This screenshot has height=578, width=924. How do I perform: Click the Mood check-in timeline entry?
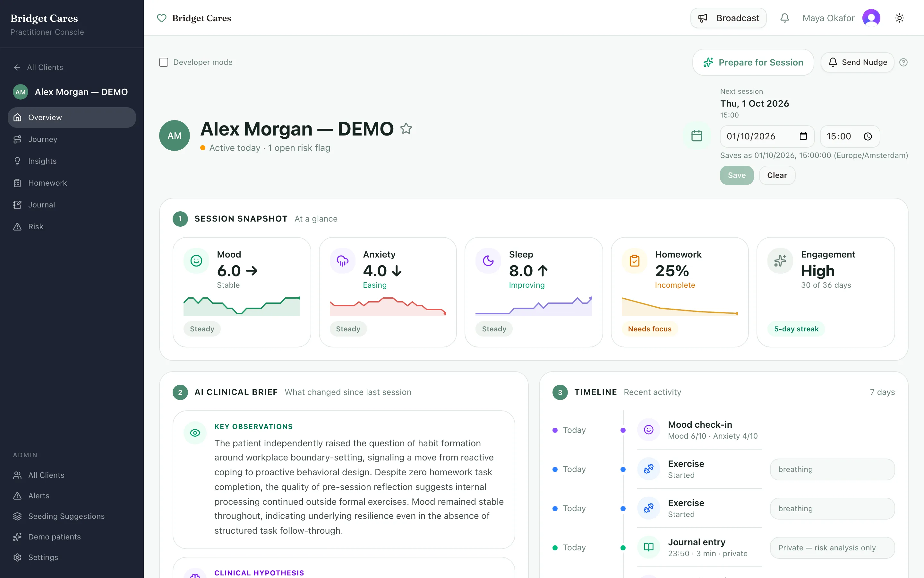699,430
